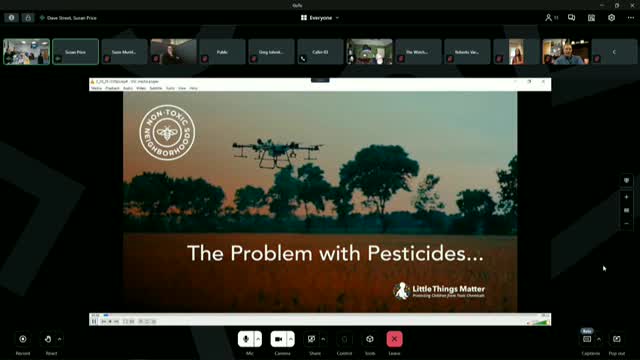This screenshot has height=360, width=640.
Task: Open the VLC Subtitle menu
Action: tap(156, 88)
